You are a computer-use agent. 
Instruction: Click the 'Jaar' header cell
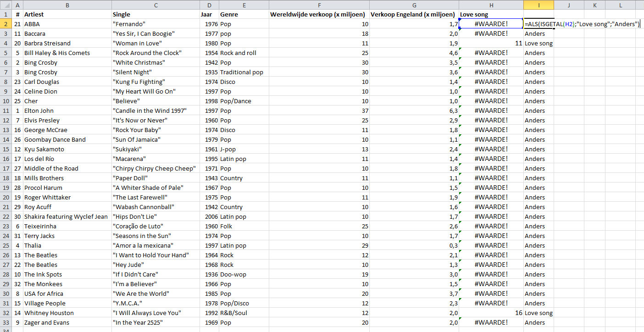209,14
